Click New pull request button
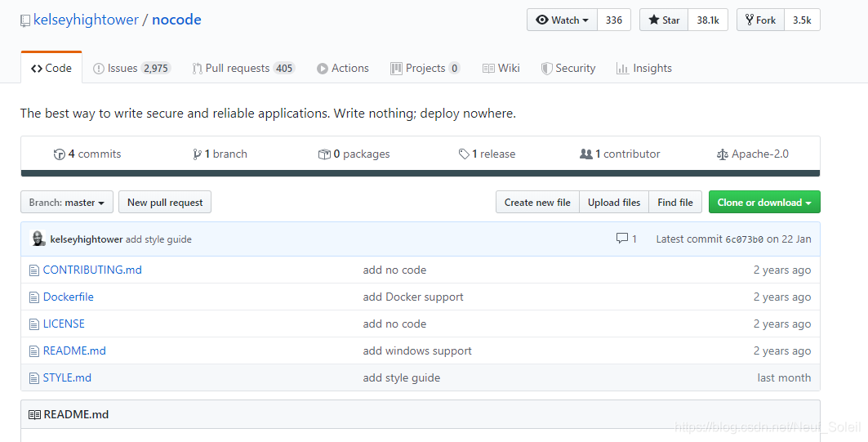This screenshot has height=442, width=868. coord(165,202)
